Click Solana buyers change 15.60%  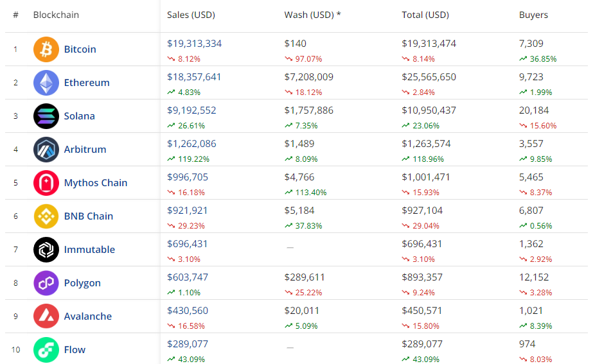tap(543, 126)
